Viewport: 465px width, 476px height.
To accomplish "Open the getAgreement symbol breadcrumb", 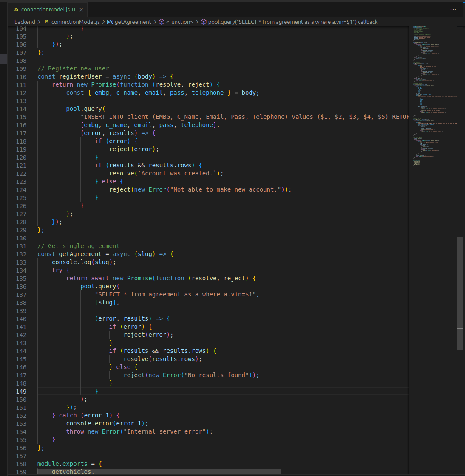I will (x=133, y=22).
